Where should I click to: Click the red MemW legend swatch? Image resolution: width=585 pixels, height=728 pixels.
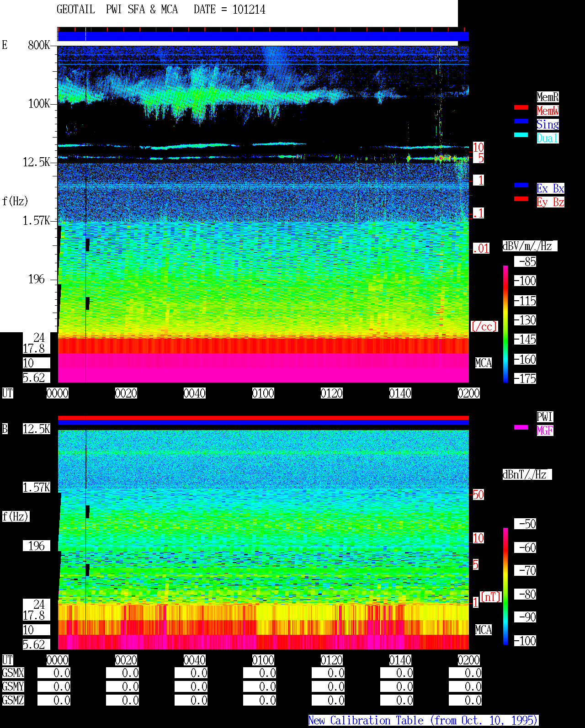[x=521, y=107]
